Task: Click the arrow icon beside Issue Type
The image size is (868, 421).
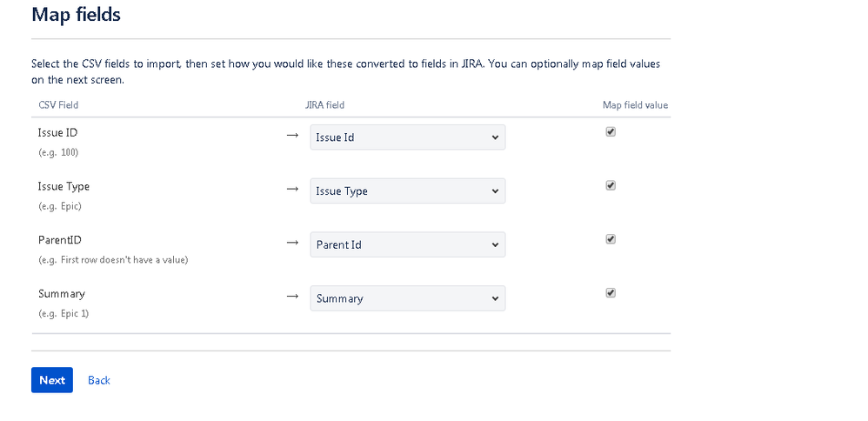Action: (292, 189)
